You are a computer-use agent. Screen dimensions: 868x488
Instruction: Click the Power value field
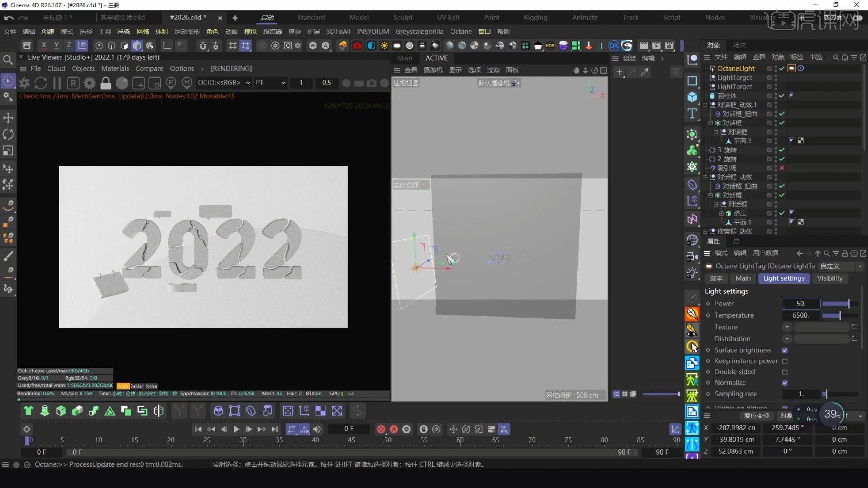pos(801,304)
